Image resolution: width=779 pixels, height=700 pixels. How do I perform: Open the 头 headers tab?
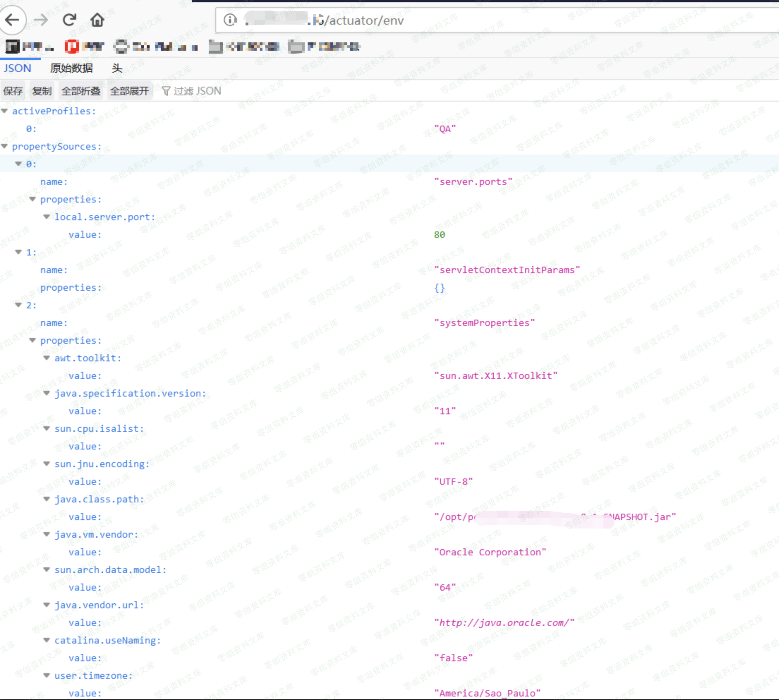click(117, 68)
